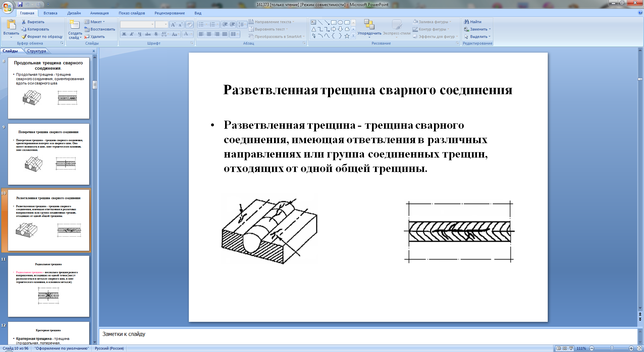Click Копировать in clipboard group
This screenshot has height=352, width=644.
(35, 29)
